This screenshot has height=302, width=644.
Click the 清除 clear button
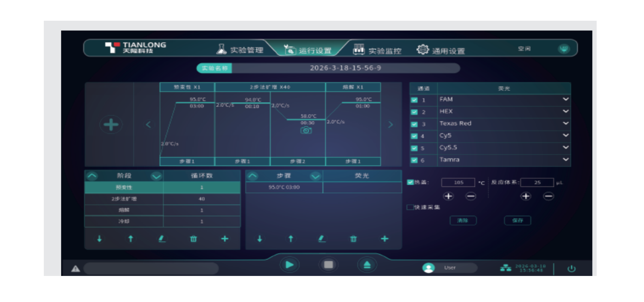click(463, 220)
